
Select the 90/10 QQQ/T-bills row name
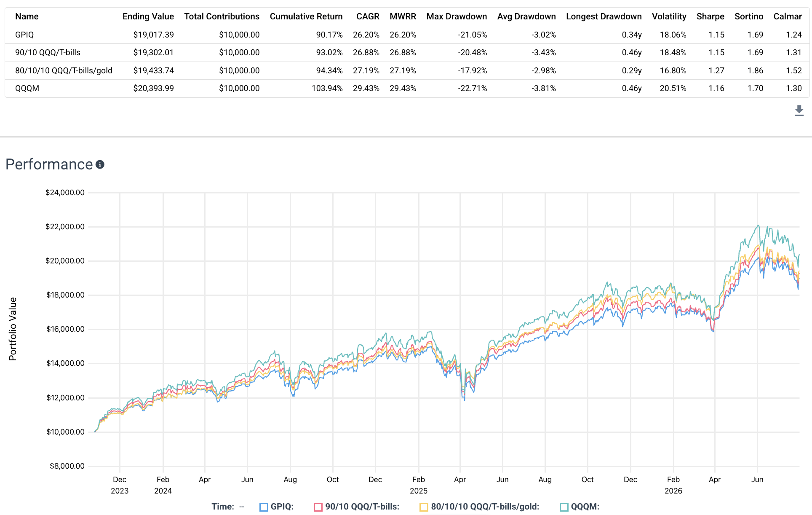coord(48,52)
